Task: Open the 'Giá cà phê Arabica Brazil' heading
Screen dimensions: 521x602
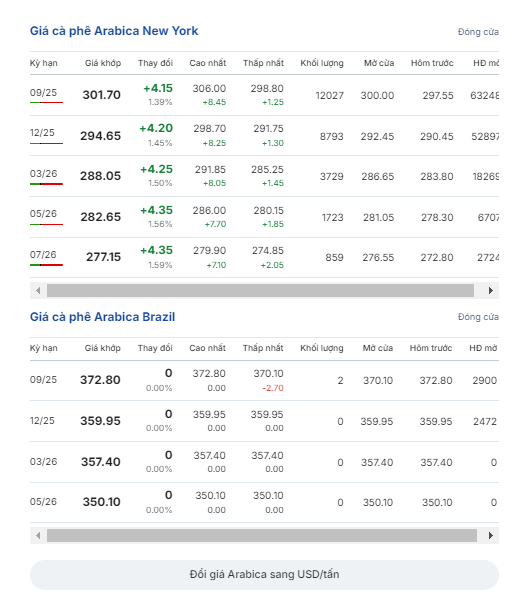Action: [103, 317]
